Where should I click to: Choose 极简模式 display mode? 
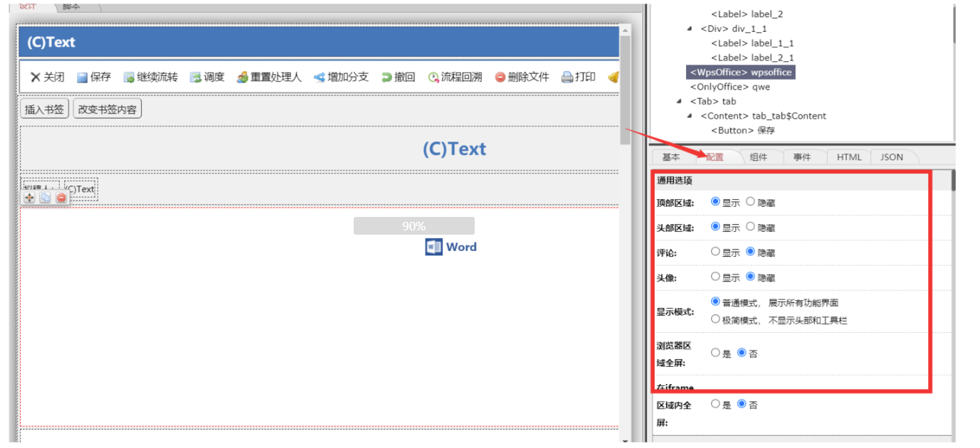click(715, 320)
